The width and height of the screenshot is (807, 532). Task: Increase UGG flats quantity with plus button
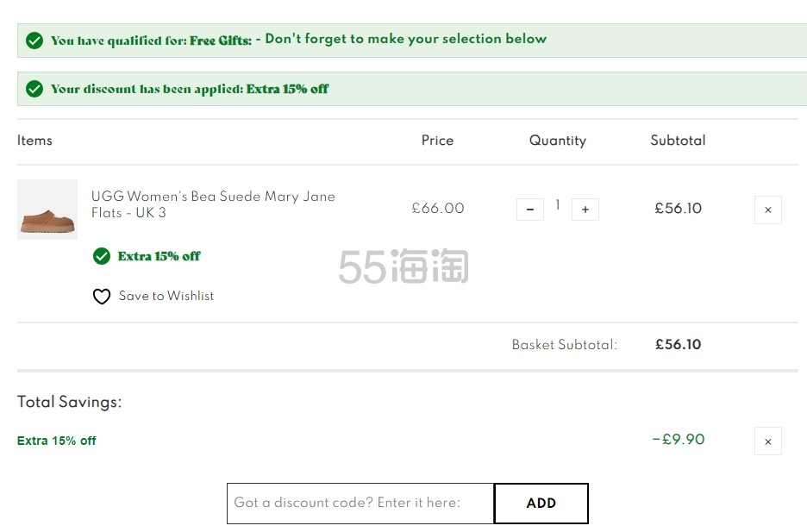pyautogui.click(x=585, y=210)
